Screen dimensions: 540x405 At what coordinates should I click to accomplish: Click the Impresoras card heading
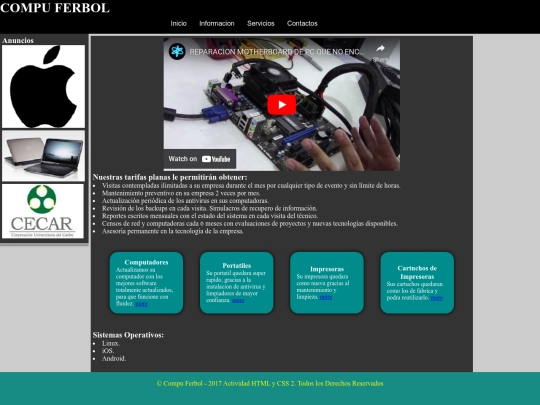click(327, 269)
